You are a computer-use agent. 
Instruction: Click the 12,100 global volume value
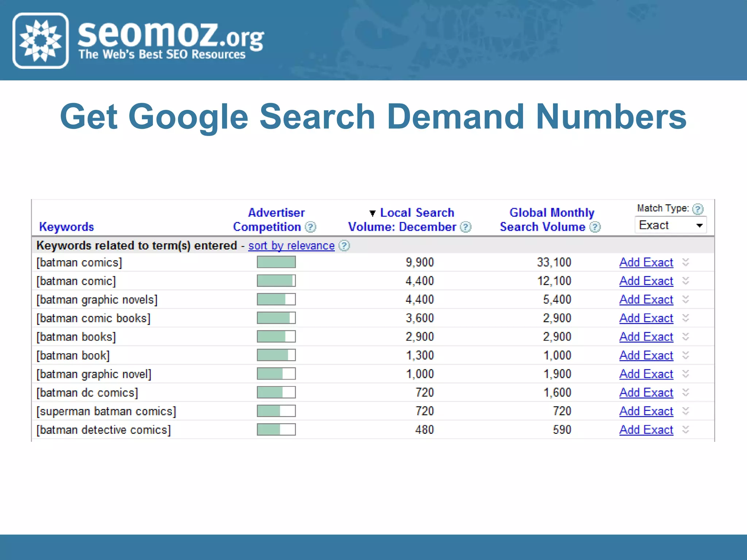point(554,281)
